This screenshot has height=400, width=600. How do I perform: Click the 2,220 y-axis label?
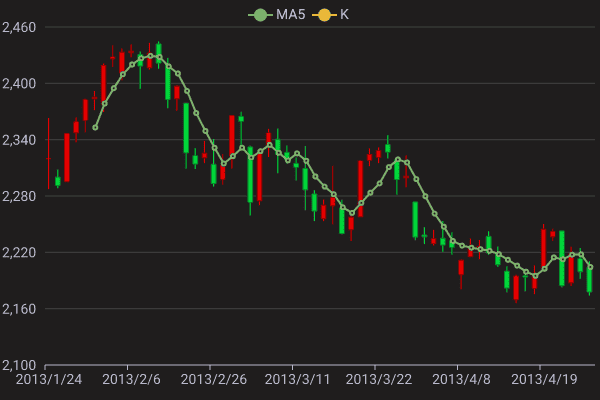(x=19, y=252)
